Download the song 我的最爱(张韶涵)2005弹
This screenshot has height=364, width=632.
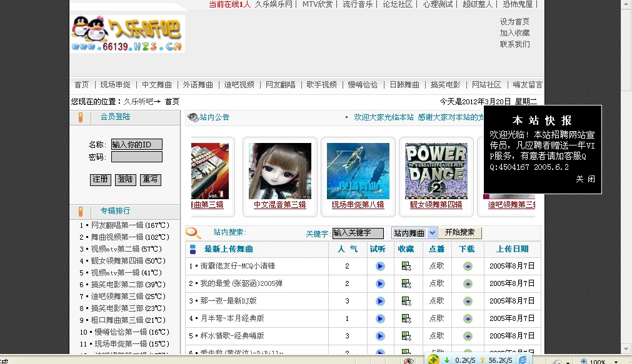[468, 284]
